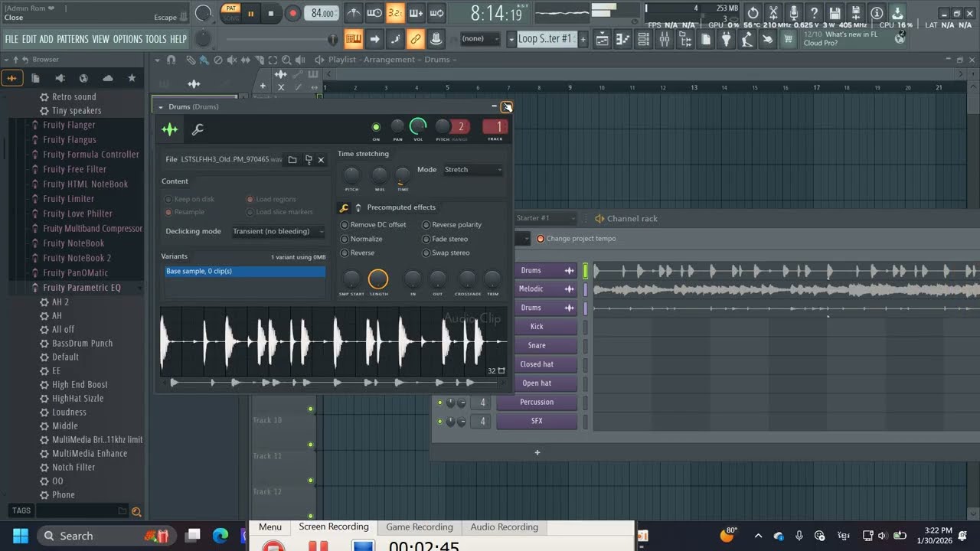Select BassDrum Punch preset in browser
This screenshot has height=551, width=980.
82,344
